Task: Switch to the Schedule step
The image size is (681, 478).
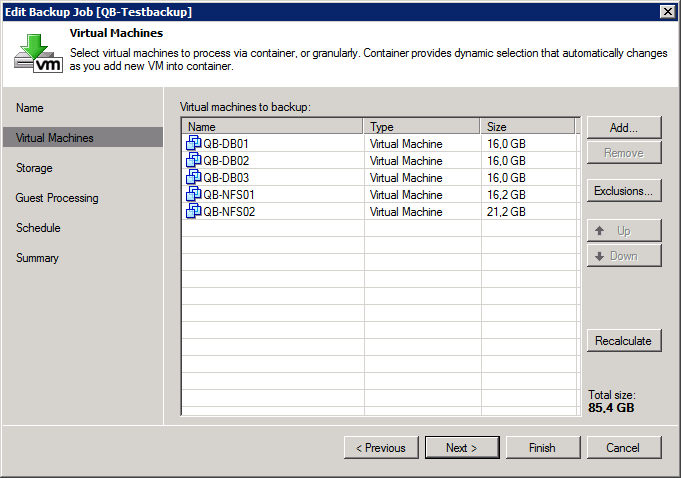Action: 38,228
